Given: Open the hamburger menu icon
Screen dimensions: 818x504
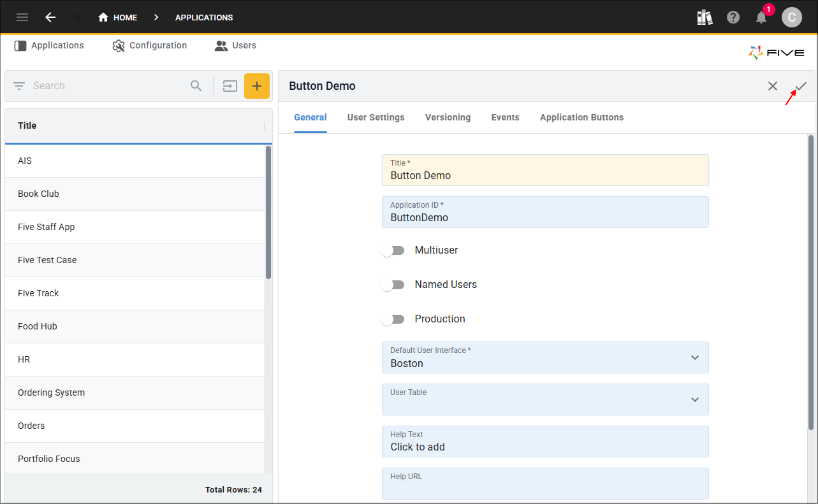Looking at the screenshot, I should (22, 17).
